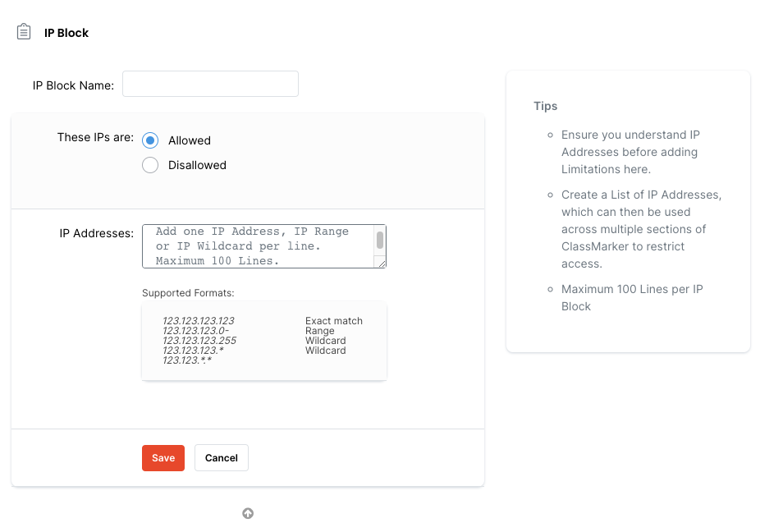Click the "Exact match" format description
Viewport: 760px width, 532px height.
click(x=334, y=321)
